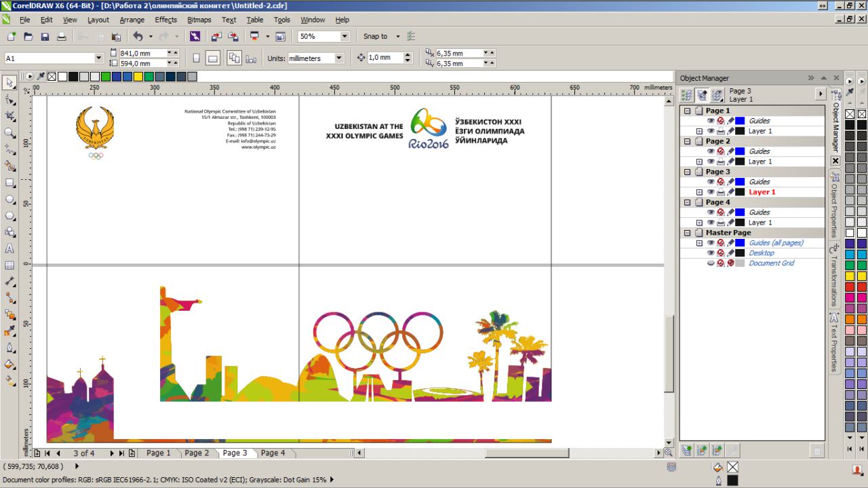Select the Outline Pen tool
The image size is (868, 488).
click(10, 348)
